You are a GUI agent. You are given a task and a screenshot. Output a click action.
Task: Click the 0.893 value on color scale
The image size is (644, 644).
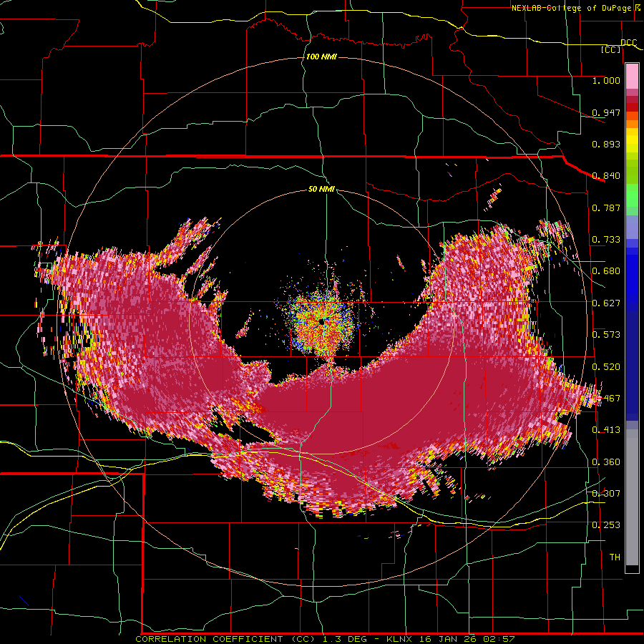point(606,144)
